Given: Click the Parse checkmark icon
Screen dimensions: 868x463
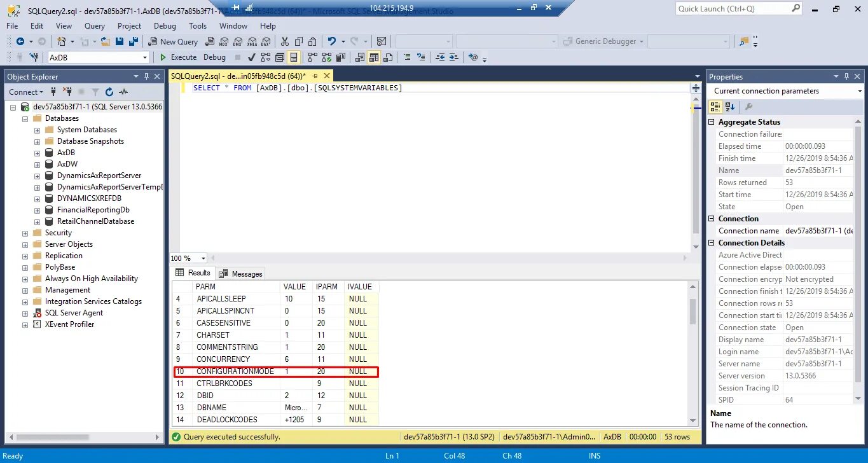Looking at the screenshot, I should pos(251,57).
